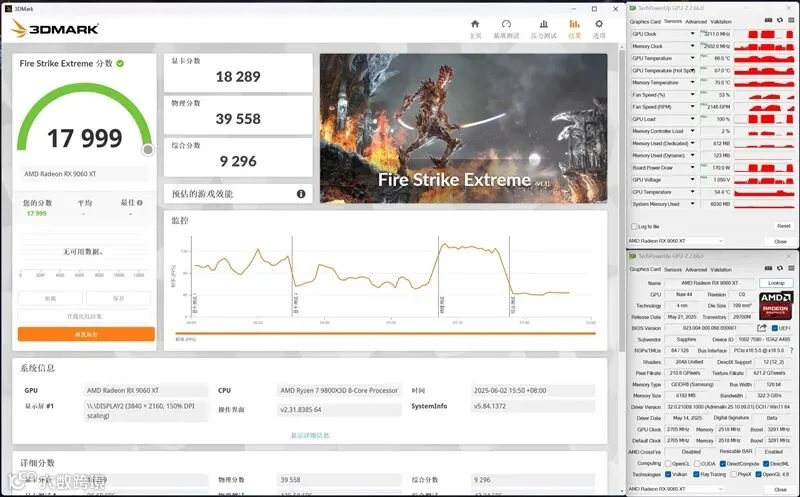Open the Memory Clock sensor dropdown
800x497 pixels.
[692, 46]
